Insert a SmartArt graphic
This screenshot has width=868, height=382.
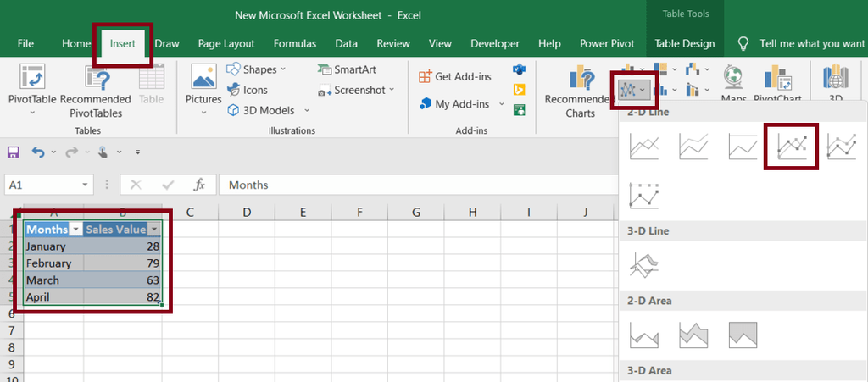point(347,69)
